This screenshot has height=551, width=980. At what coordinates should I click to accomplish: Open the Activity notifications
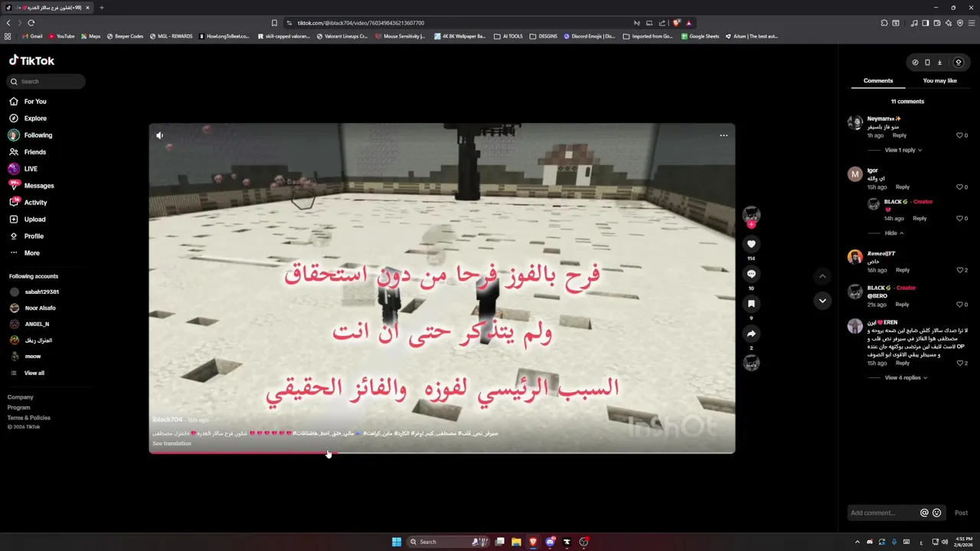click(x=28, y=203)
